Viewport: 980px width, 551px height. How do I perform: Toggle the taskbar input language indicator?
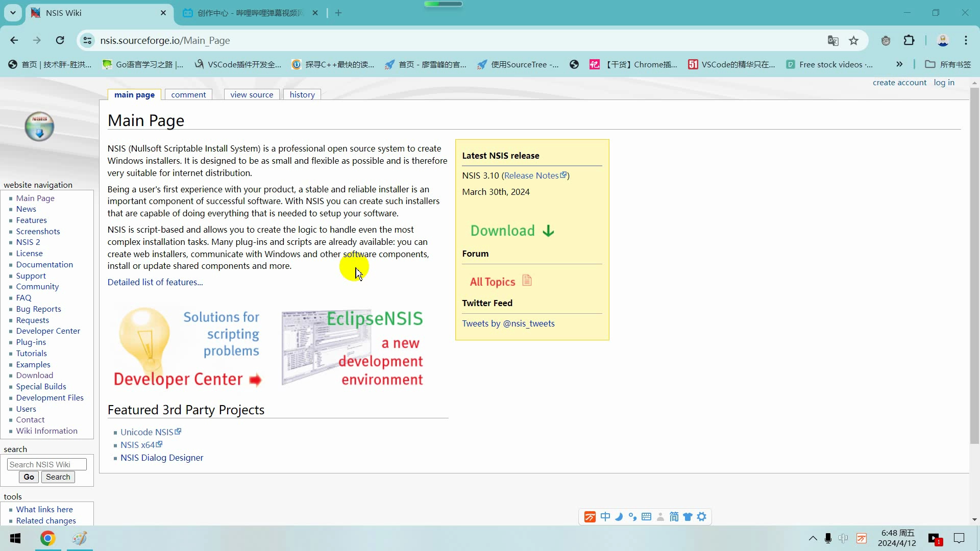[x=843, y=538]
